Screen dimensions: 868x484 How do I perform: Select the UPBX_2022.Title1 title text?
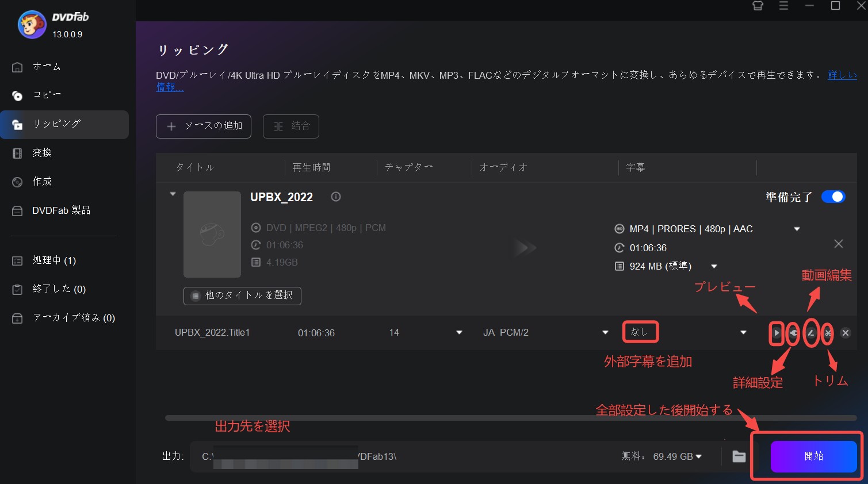(212, 333)
